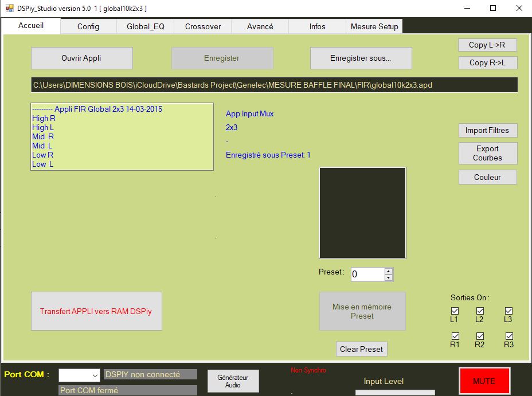Screen dimensions: 532x396
Task: Uncheck the L1 output checkbox
Action: (x=455, y=311)
